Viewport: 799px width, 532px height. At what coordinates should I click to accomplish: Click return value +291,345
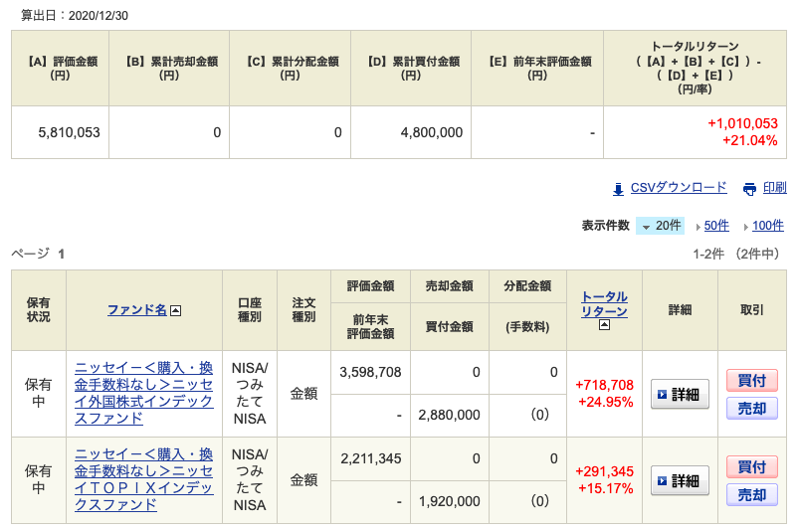point(604,471)
